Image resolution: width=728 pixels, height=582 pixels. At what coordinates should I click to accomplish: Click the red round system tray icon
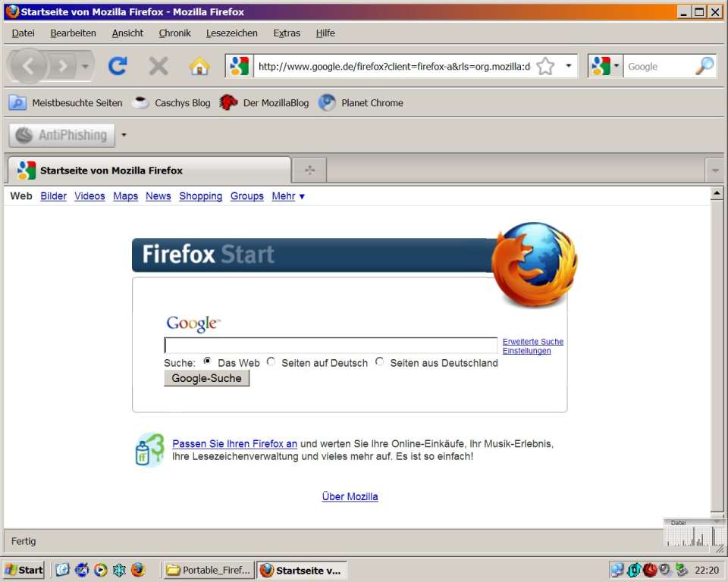tap(650, 569)
